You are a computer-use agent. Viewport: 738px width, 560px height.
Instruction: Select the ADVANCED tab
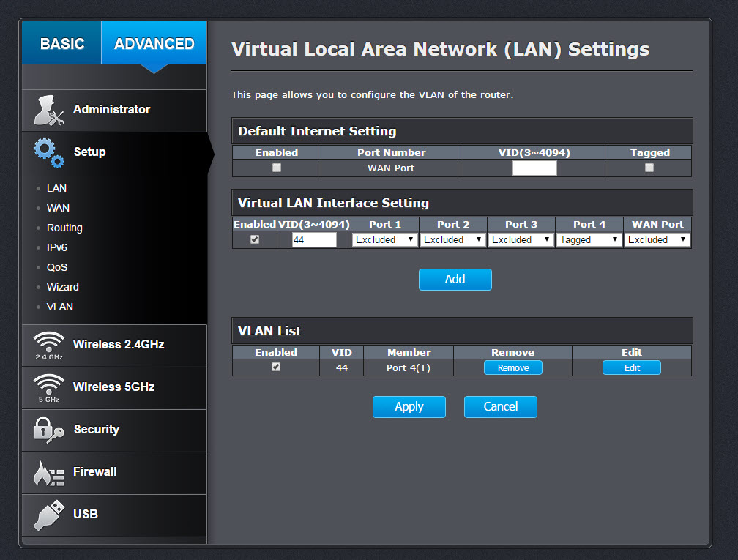(153, 43)
